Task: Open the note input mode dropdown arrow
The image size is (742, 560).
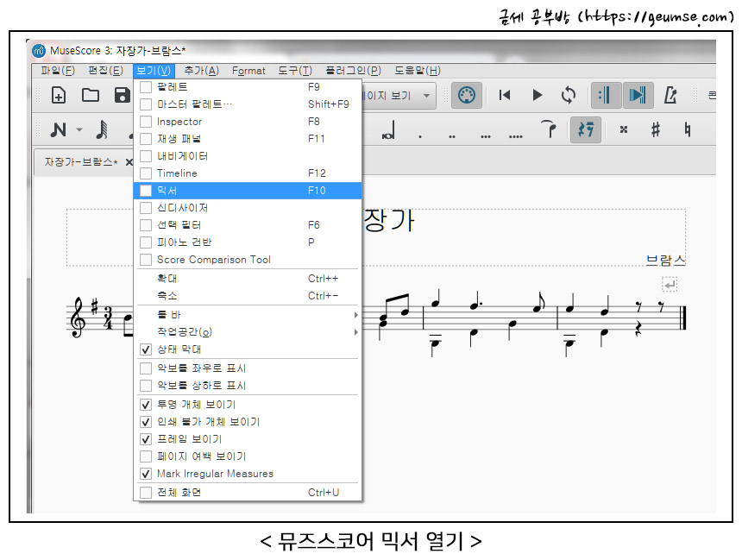Action: click(x=79, y=129)
